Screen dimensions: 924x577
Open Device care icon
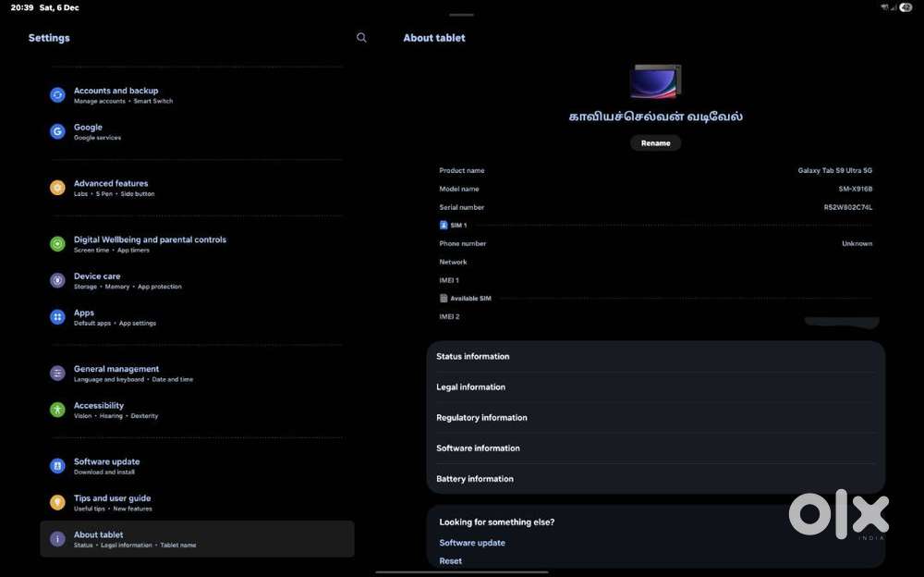[x=57, y=280]
